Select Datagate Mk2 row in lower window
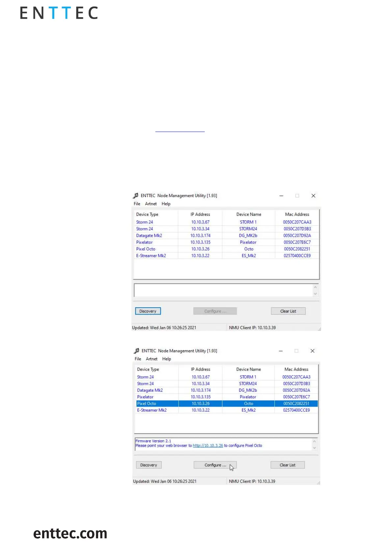The height and width of the screenshot is (554, 392). tap(226, 390)
